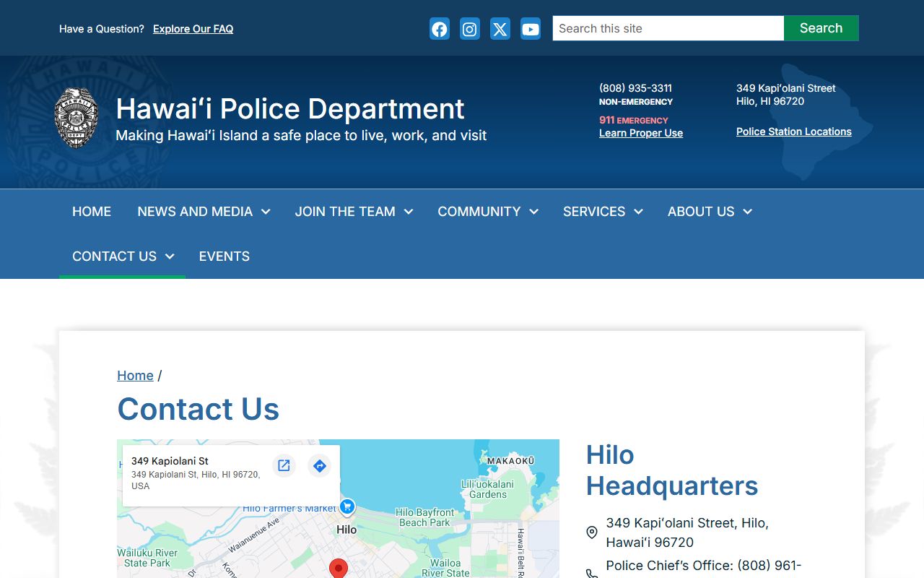Open the Instagram social icon
924x578 pixels.
pyautogui.click(x=470, y=29)
